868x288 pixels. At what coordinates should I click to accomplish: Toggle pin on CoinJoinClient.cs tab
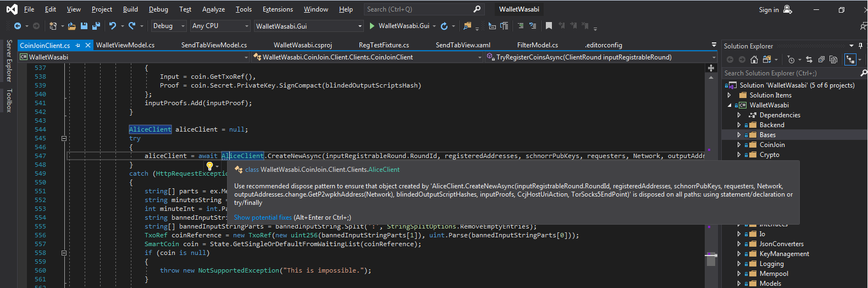click(x=78, y=45)
